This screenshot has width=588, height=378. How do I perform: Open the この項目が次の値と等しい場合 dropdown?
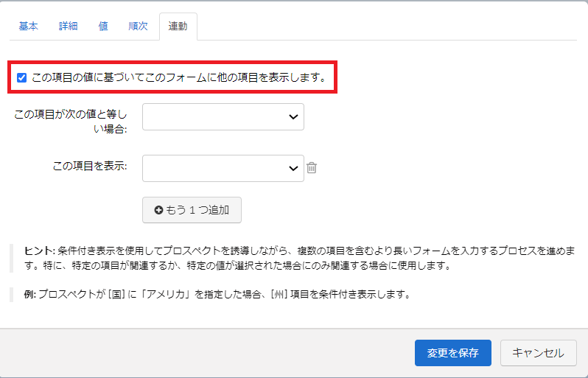[223, 117]
